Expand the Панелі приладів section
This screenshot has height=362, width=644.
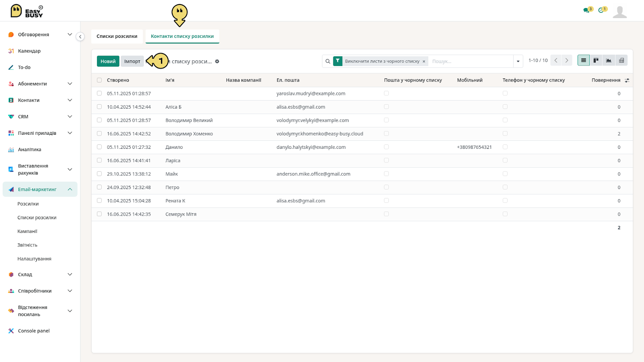coord(70,133)
